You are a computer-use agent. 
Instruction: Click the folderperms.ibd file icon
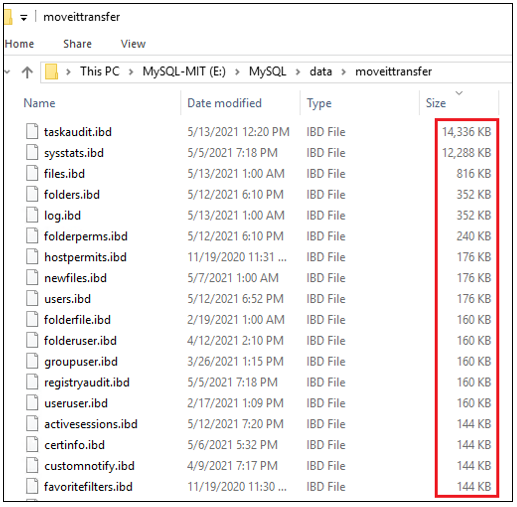[x=32, y=236]
